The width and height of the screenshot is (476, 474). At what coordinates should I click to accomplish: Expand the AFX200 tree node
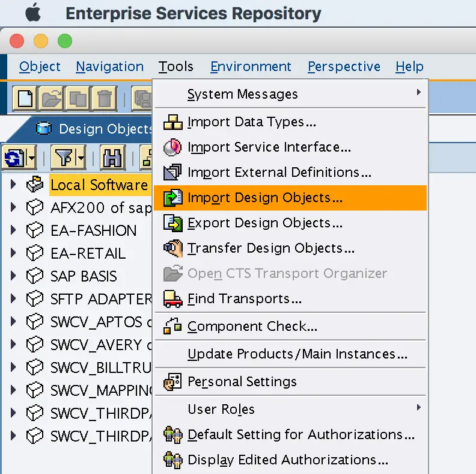[13, 207]
